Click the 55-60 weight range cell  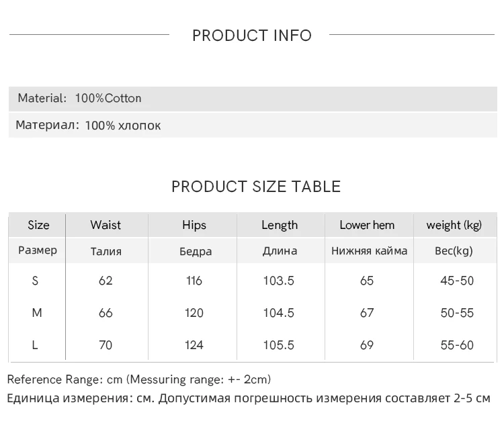(457, 345)
